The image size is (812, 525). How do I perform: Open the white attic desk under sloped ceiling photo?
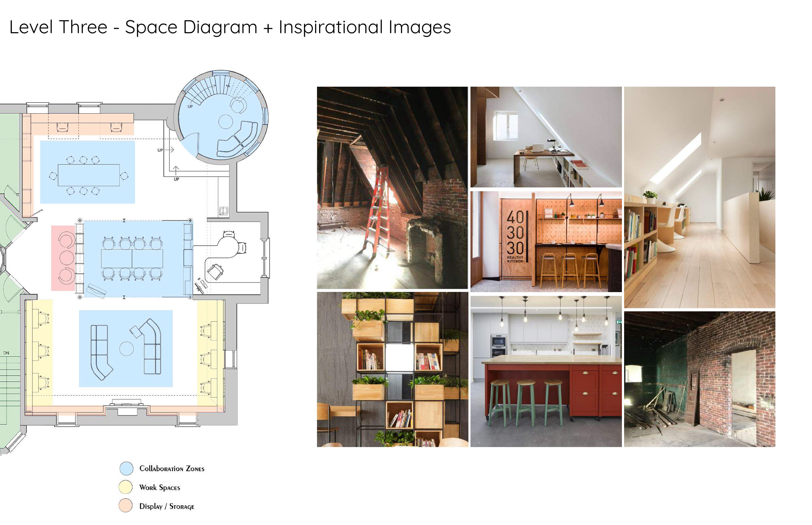tap(546, 137)
